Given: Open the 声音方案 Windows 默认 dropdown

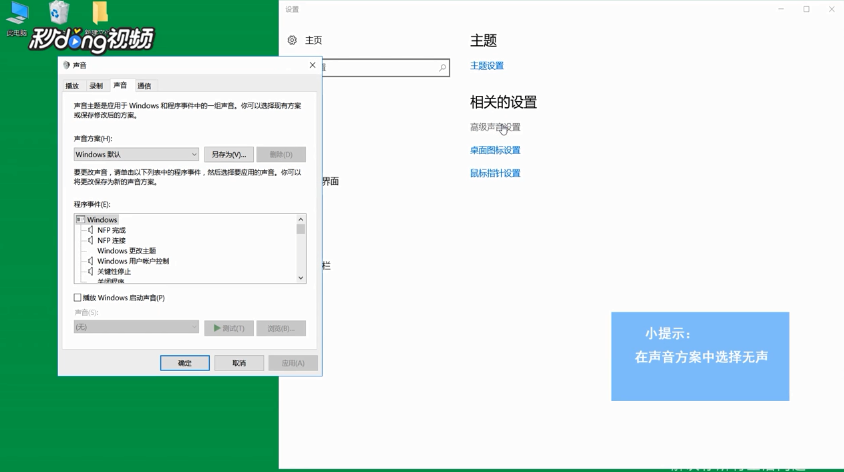Looking at the screenshot, I should 136,154.
